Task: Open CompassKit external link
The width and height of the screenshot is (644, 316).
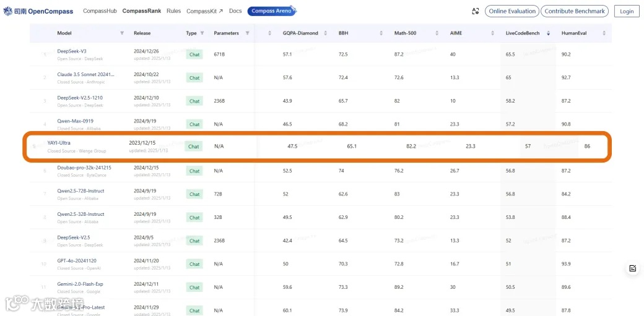Action: (x=204, y=11)
